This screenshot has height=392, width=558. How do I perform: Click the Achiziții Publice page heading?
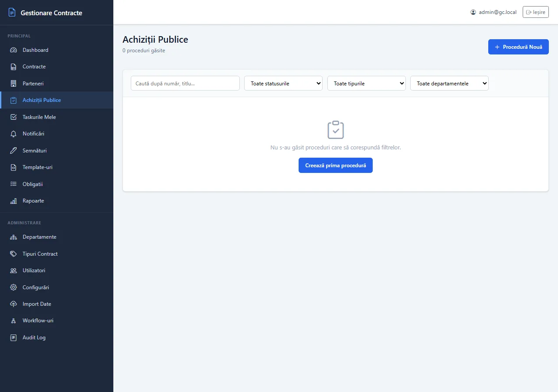[155, 40]
